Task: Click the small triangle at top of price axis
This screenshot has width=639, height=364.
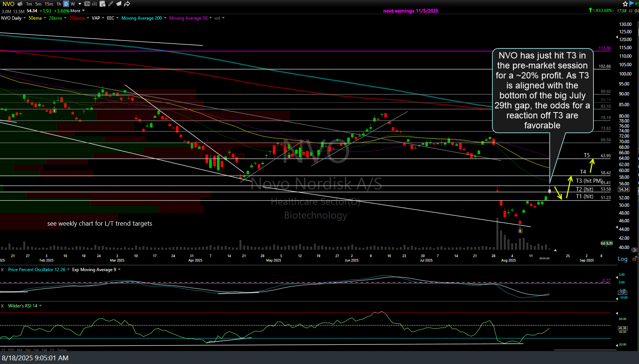Action: coord(617,37)
